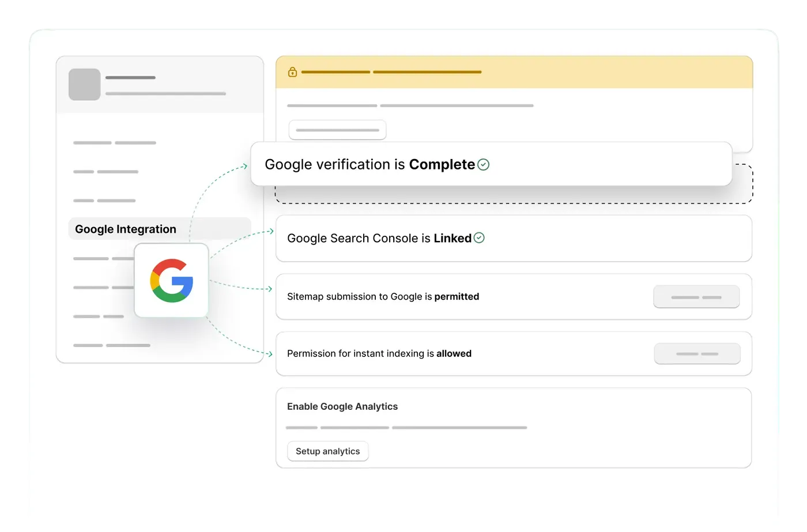Click the Google logo icon tile

(x=171, y=280)
